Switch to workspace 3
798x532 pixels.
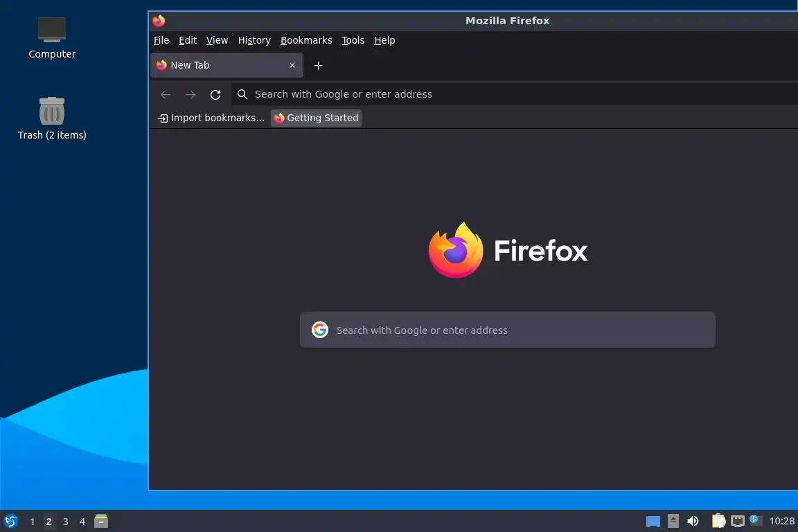point(65,522)
